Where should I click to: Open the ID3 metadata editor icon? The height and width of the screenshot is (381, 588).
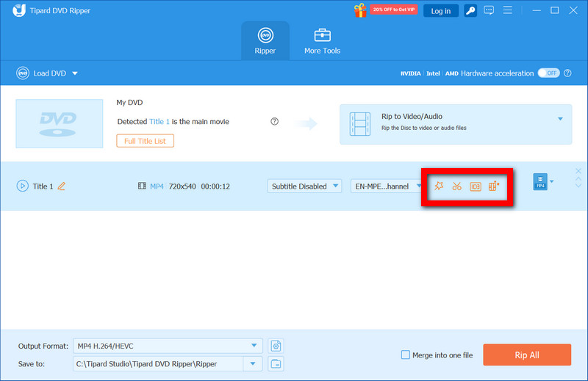click(475, 186)
